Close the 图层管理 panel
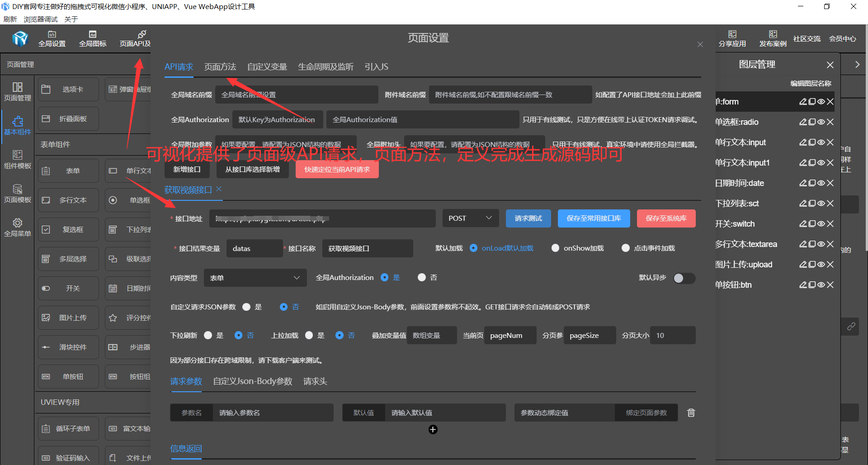 (x=830, y=65)
